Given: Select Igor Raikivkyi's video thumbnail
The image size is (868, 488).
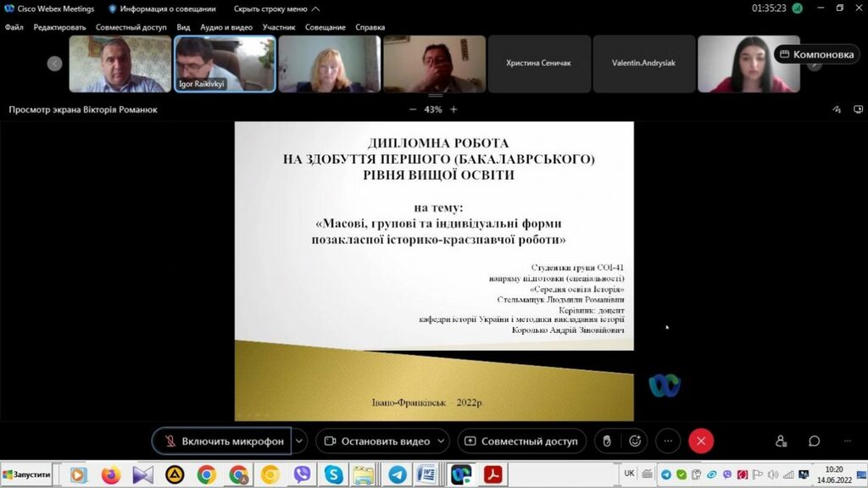Looking at the screenshot, I should pyautogui.click(x=225, y=64).
